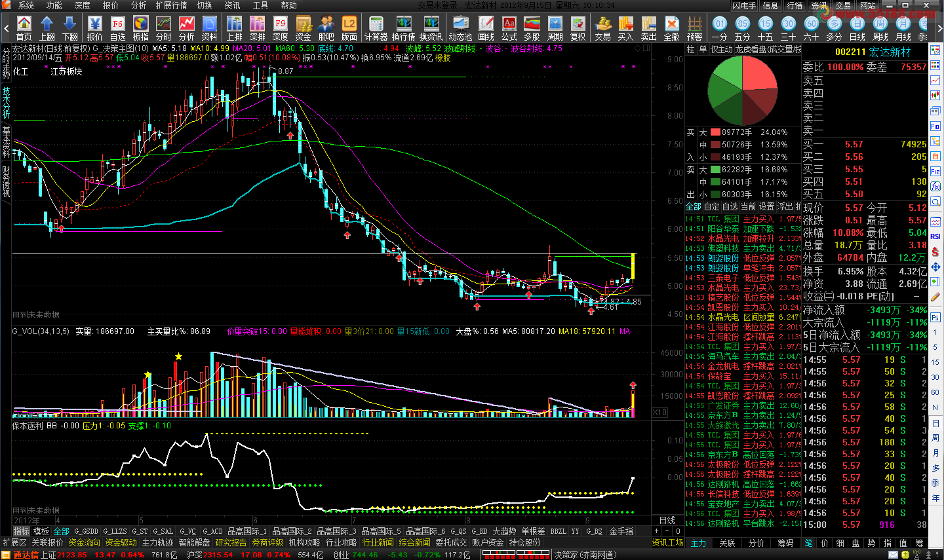Image resolution: width=944 pixels, height=560 pixels.
Task: Click the 上翻 page-up arrow icon
Action: pos(47,29)
